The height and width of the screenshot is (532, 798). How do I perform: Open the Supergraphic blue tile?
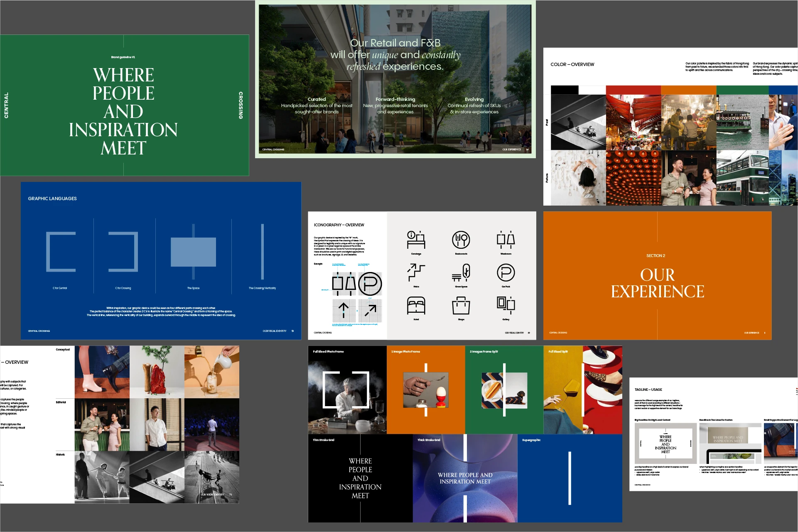pos(570,478)
